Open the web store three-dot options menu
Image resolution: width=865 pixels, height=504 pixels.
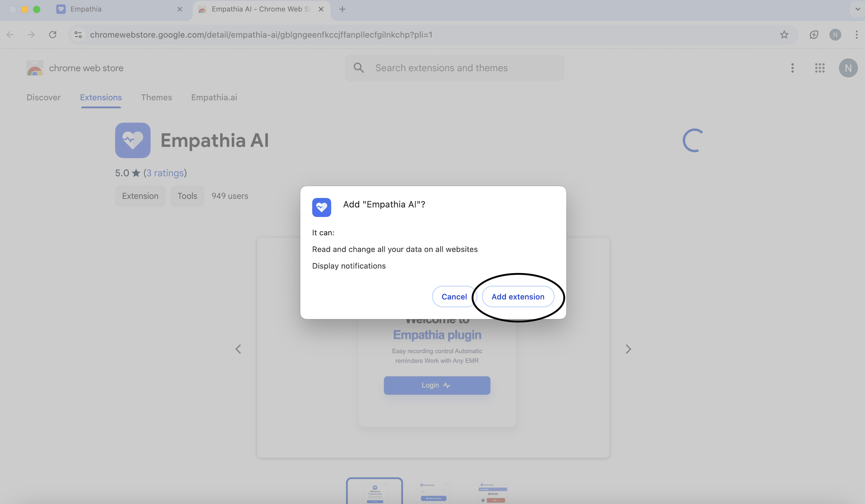click(x=792, y=68)
